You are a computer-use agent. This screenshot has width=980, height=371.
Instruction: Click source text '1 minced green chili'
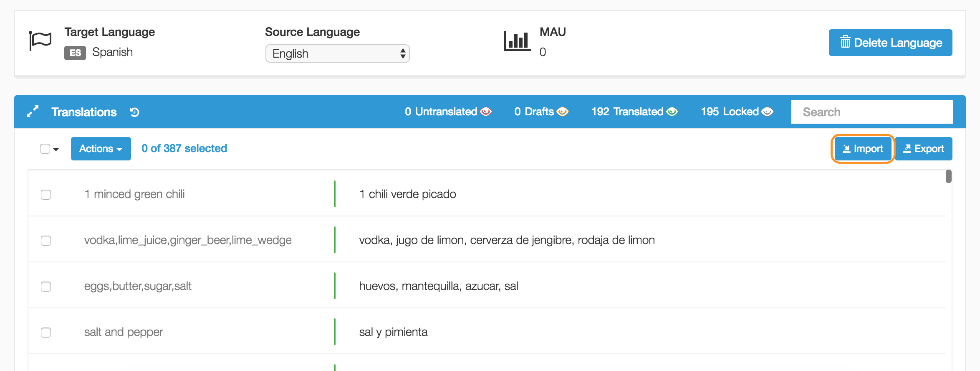134,194
